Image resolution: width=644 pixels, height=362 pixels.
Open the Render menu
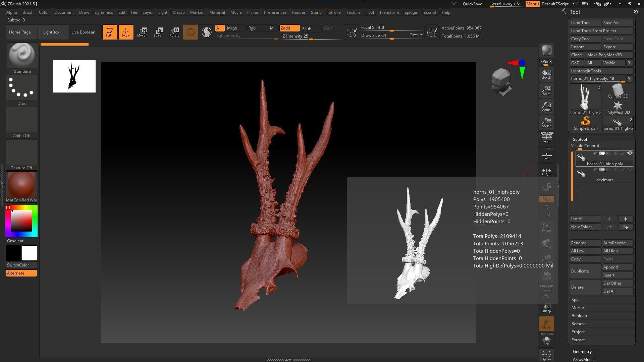[299, 12]
